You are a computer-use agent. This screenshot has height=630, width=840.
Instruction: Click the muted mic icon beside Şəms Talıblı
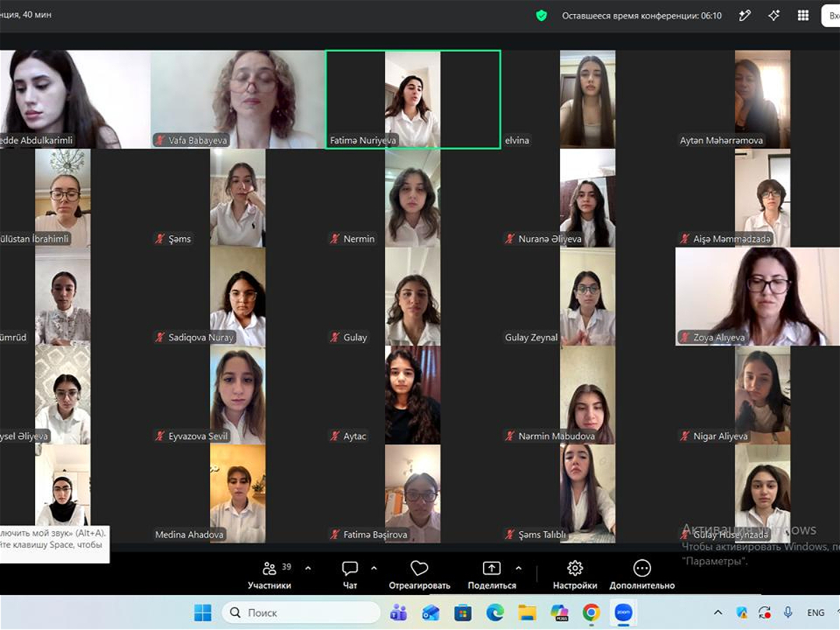pos(510,535)
